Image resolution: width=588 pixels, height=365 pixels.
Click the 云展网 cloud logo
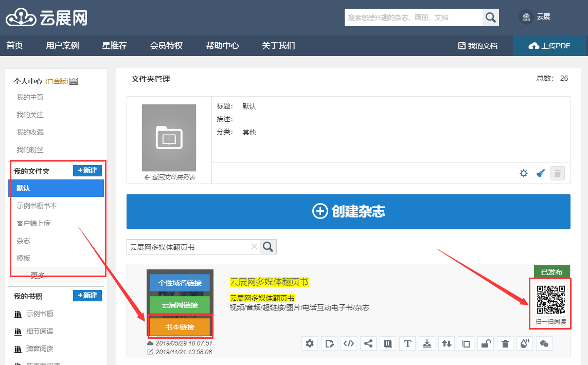tap(46, 17)
